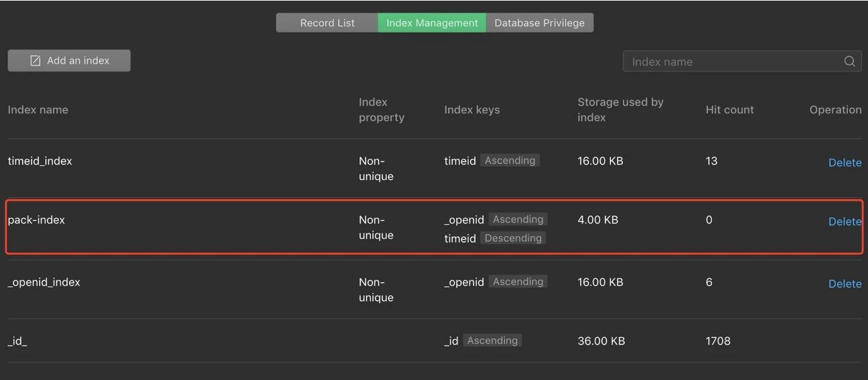Screen dimensions: 868x380
Task: Click the Hit count column header
Action: [x=729, y=110]
